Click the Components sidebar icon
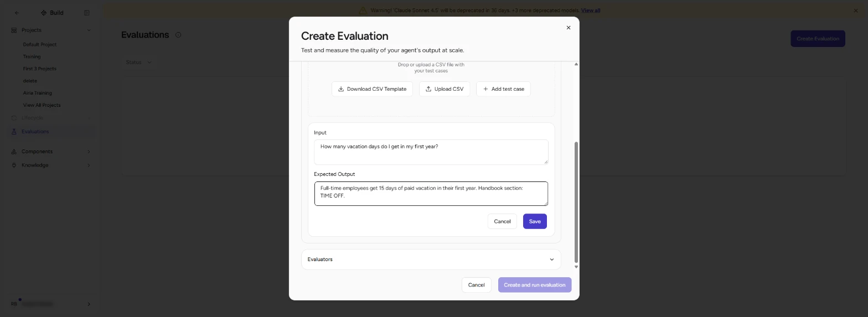Screen dimensions: 868x317 (14, 152)
